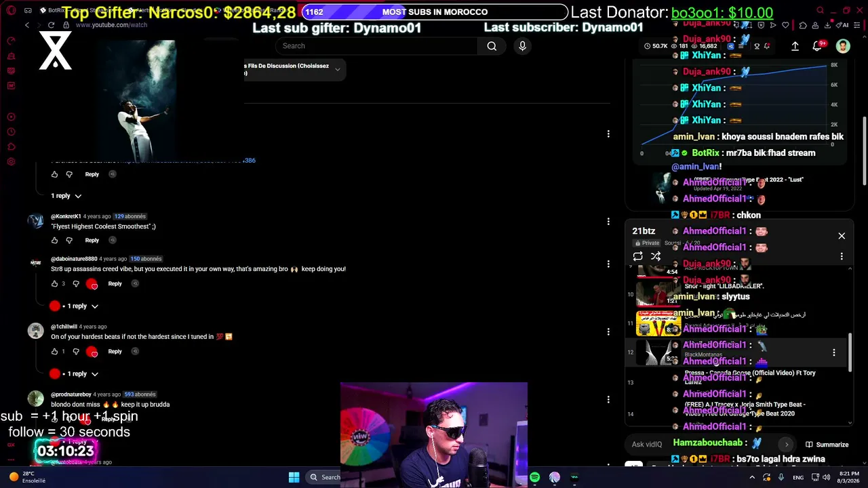The height and width of the screenshot is (488, 868).
Task: Like the comment by @1chillwill
Action: click(x=55, y=351)
